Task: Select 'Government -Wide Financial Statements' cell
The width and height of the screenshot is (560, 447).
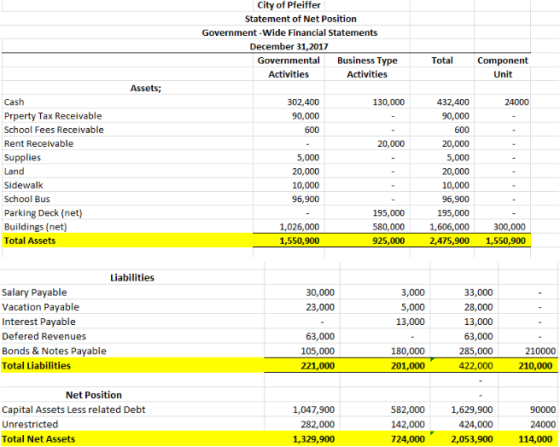Action: click(290, 33)
